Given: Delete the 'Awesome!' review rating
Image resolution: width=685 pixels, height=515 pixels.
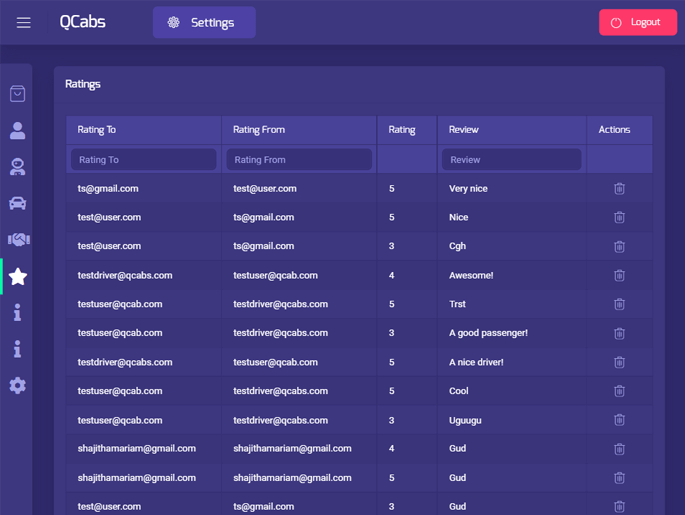Looking at the screenshot, I should pos(619,275).
